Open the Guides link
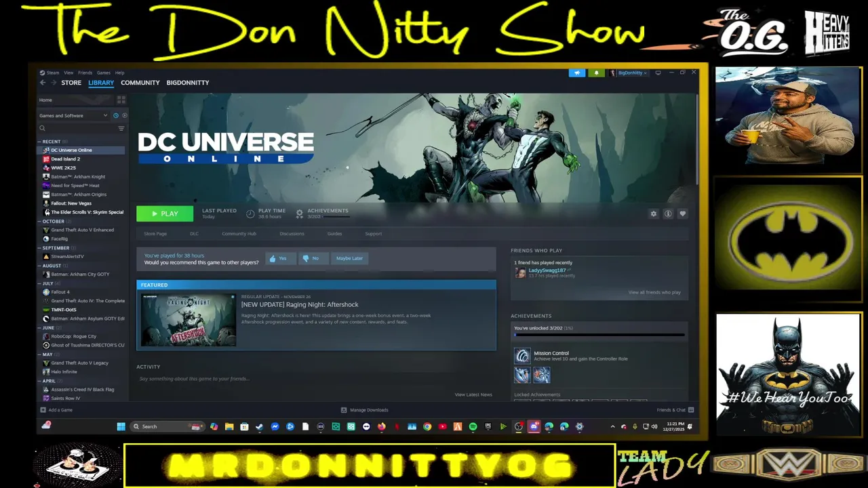The image size is (868, 488). tap(334, 234)
